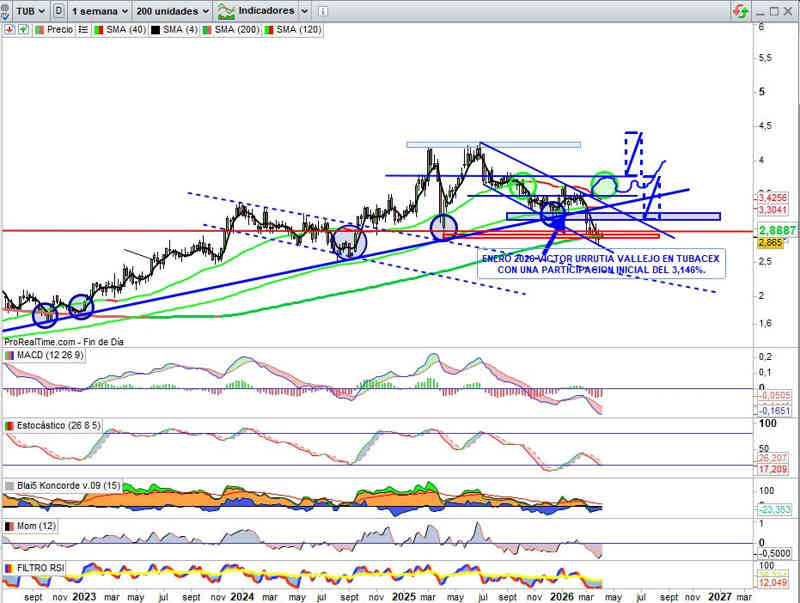Screen dimensions: 800x603
Task: Click the D chart mode icon
Action: coord(60,11)
